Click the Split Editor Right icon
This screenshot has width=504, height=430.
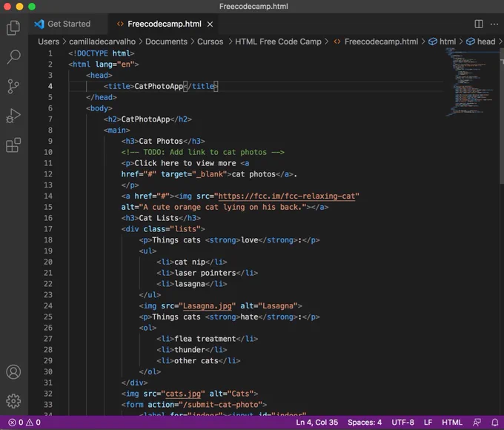click(x=479, y=24)
